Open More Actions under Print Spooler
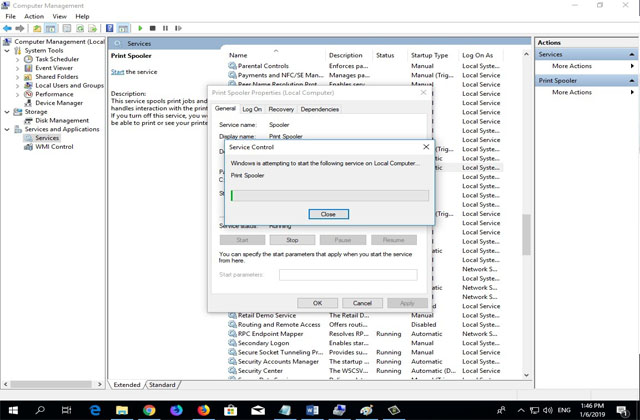This screenshot has width=640, height=420. coord(571,92)
